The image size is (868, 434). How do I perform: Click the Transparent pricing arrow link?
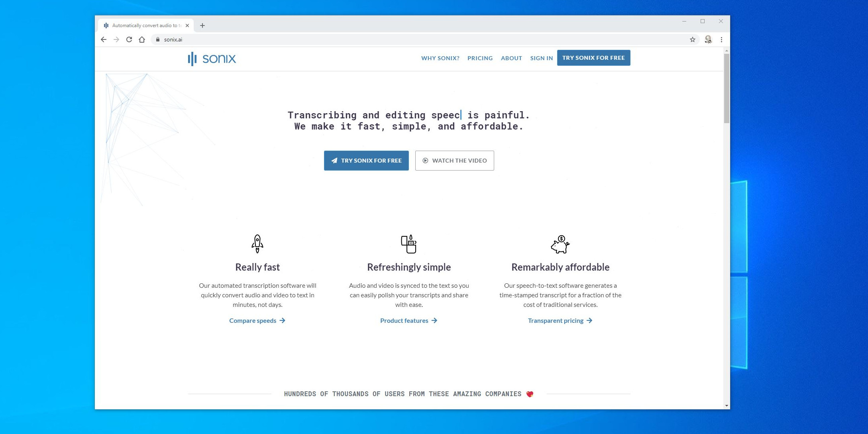(x=560, y=320)
